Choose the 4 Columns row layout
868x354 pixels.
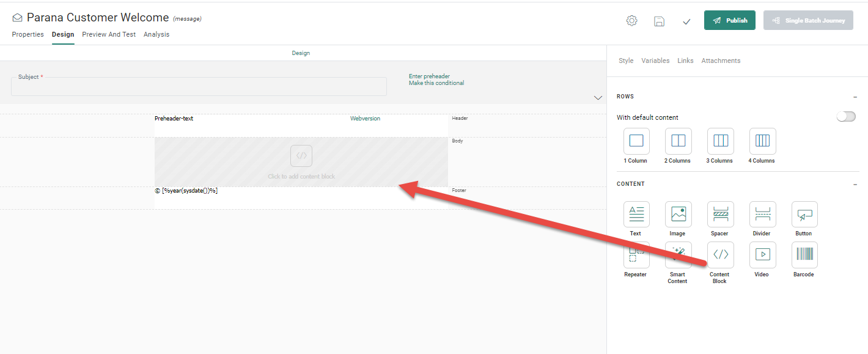tap(762, 141)
